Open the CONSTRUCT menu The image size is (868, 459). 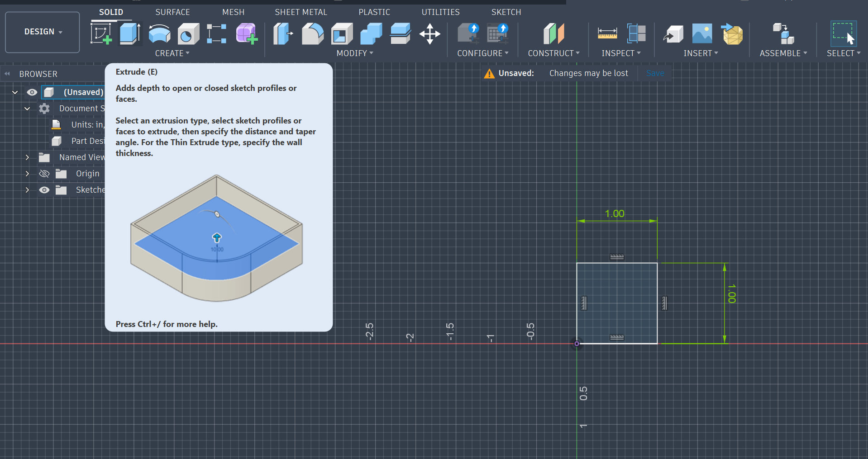pos(553,53)
